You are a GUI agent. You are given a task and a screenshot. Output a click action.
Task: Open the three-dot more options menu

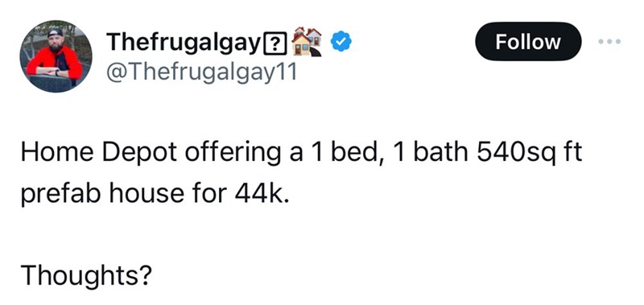[x=609, y=42]
